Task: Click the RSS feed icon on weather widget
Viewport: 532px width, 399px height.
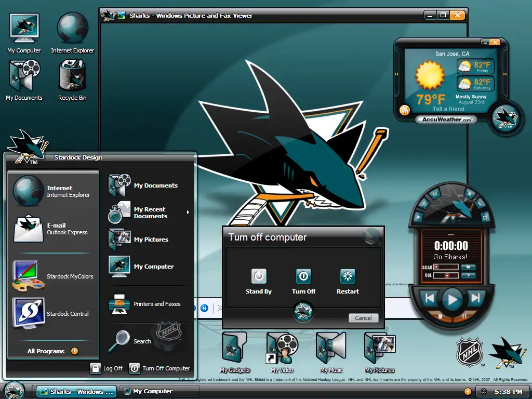Action: [405, 110]
